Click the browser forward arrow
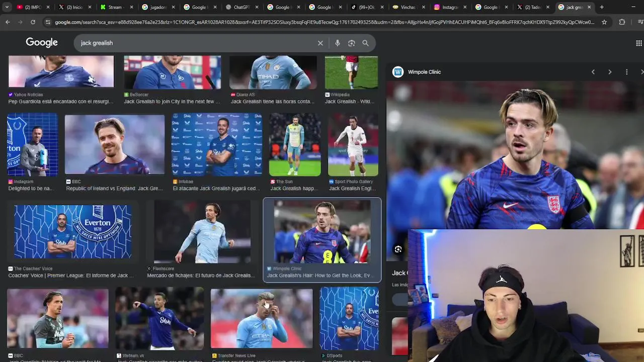The image size is (644, 362). 20,22
